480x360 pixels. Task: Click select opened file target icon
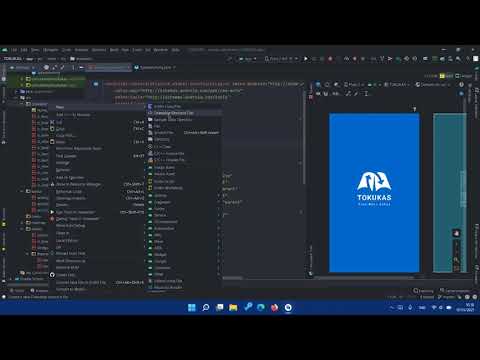[x=47, y=68]
